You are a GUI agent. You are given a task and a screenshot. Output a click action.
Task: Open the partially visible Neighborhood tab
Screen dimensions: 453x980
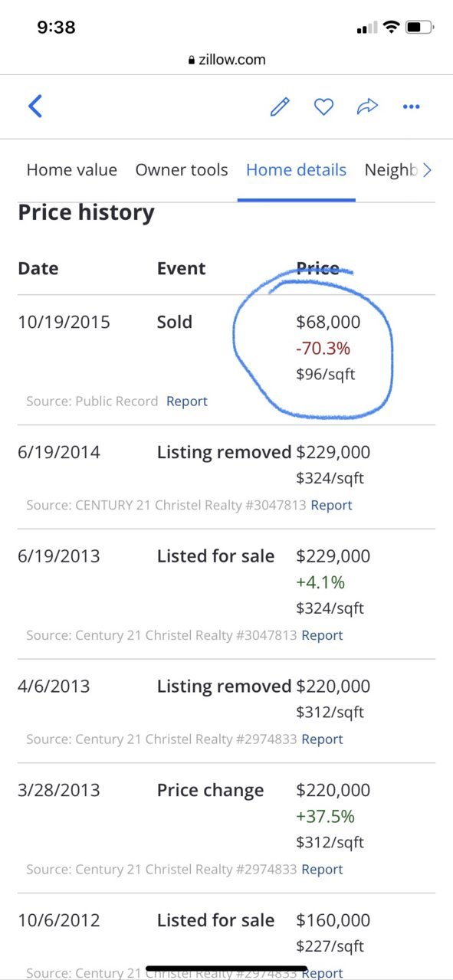tap(391, 170)
